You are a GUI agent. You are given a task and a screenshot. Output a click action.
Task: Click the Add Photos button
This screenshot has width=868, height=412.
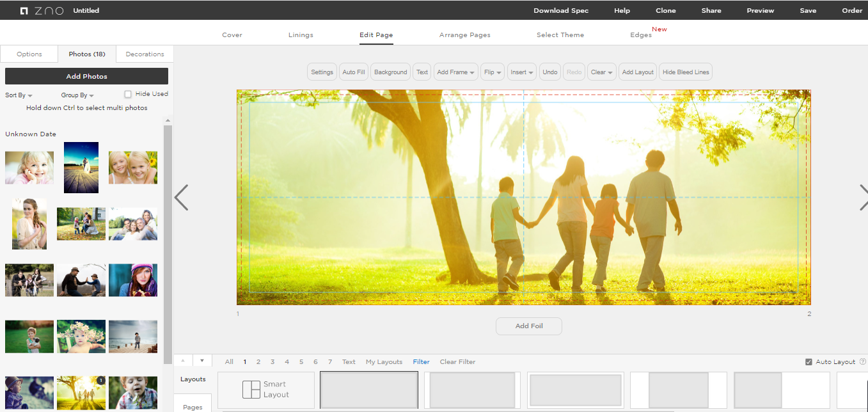coord(87,76)
